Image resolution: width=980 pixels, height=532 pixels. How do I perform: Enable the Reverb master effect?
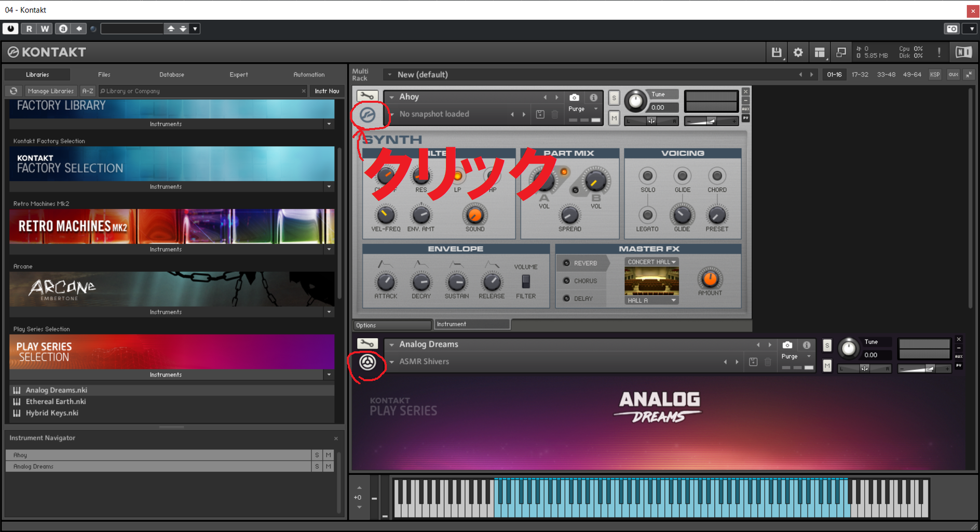click(566, 263)
